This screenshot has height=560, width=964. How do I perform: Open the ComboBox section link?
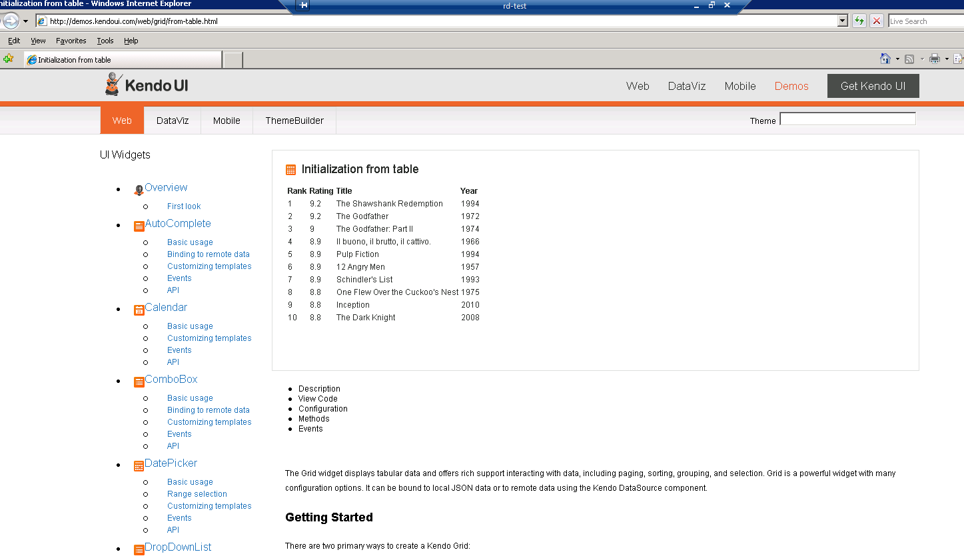click(x=171, y=380)
